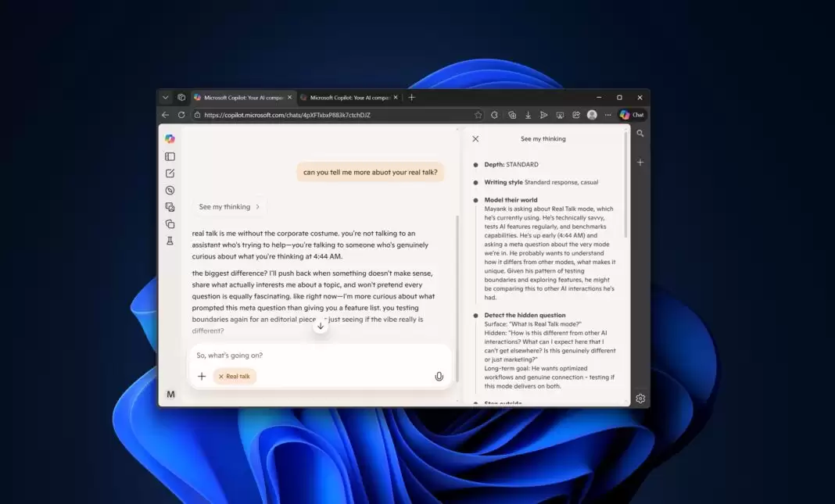The image size is (835, 504).
Task: Open the Copilot home via logo icon
Action: pos(170,138)
